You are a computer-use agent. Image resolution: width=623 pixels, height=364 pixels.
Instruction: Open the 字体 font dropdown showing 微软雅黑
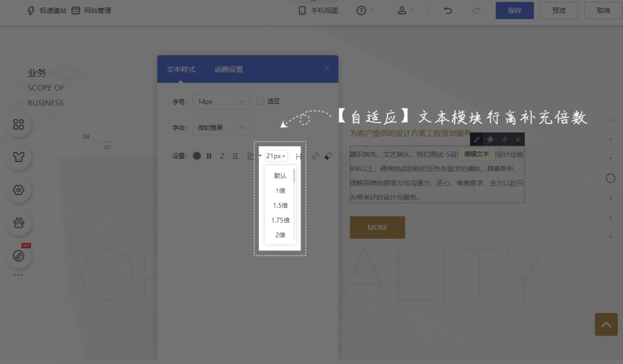[x=221, y=127]
